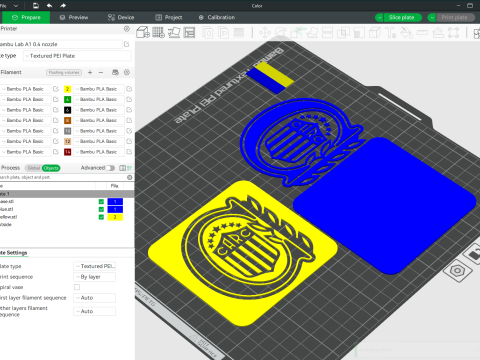
Task: Click the Save project icon
Action: [x=36, y=6]
